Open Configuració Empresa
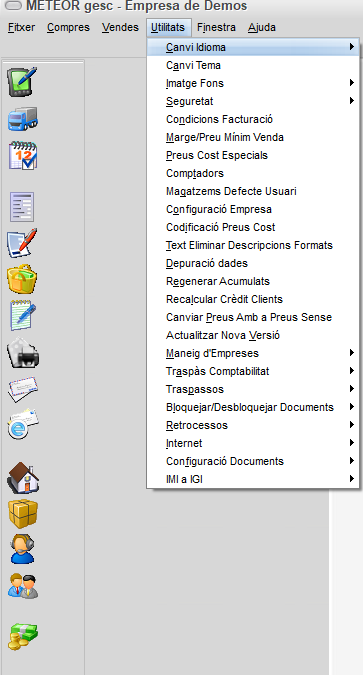This screenshot has height=675, width=363. [253, 209]
